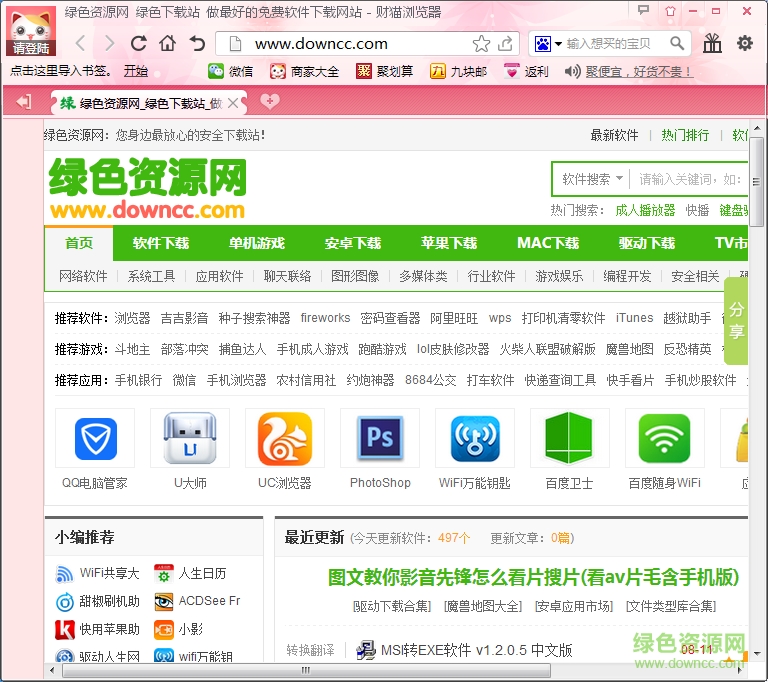768x682 pixels.
Task: Click the 请登陆 login button
Action: 32,47
